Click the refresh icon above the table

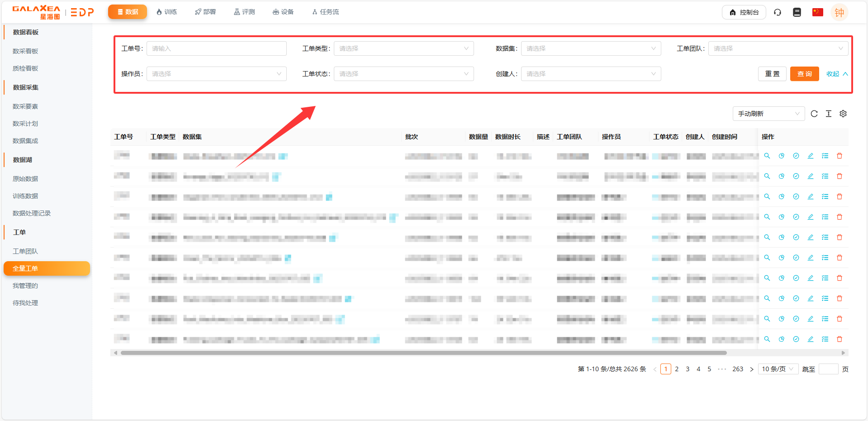(x=814, y=114)
